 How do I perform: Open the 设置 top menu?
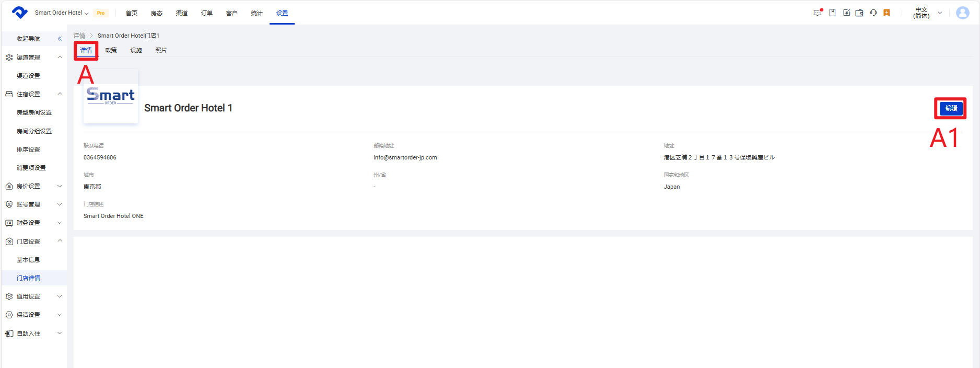pos(282,13)
